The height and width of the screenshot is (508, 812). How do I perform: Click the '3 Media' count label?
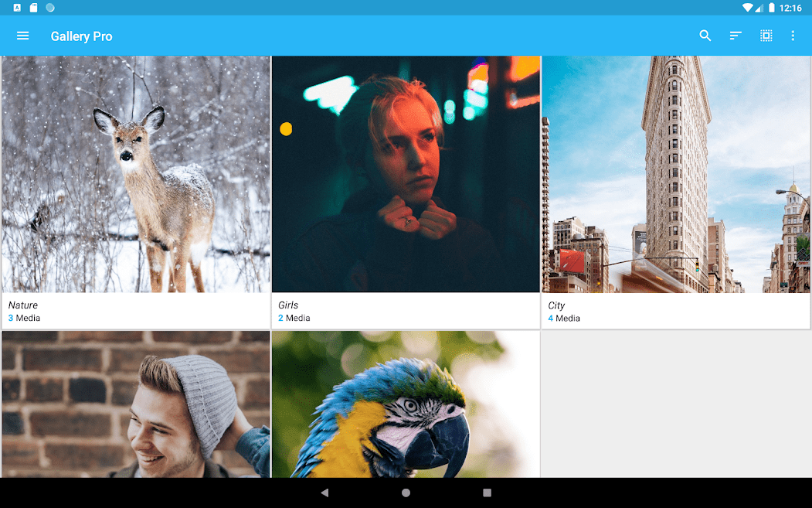25,318
